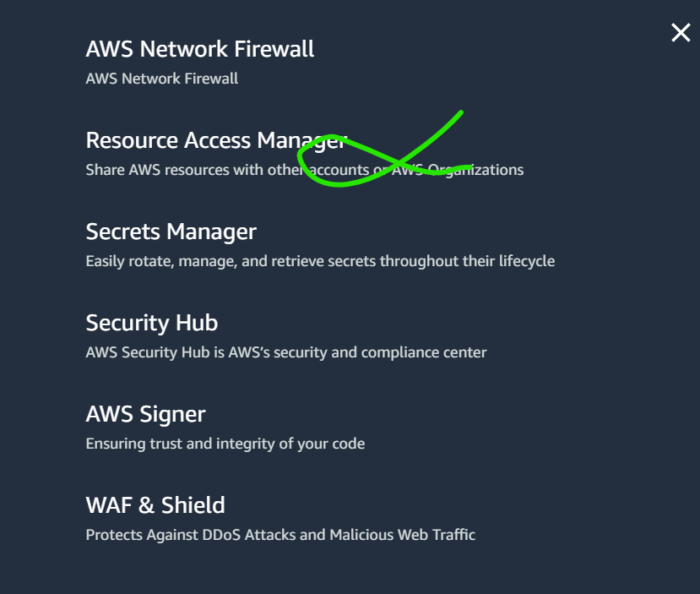This screenshot has height=594, width=700.
Task: Click the Resource Access Manager sharing description
Action: pos(304,169)
